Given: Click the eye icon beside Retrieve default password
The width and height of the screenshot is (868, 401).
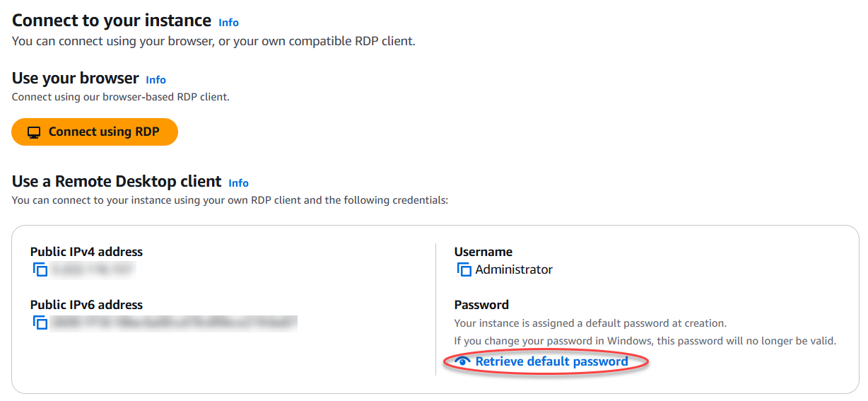Looking at the screenshot, I should [x=463, y=361].
